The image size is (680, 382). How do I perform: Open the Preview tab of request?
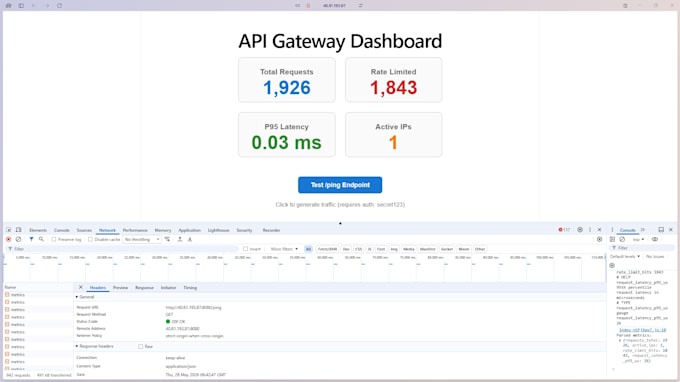click(x=121, y=287)
